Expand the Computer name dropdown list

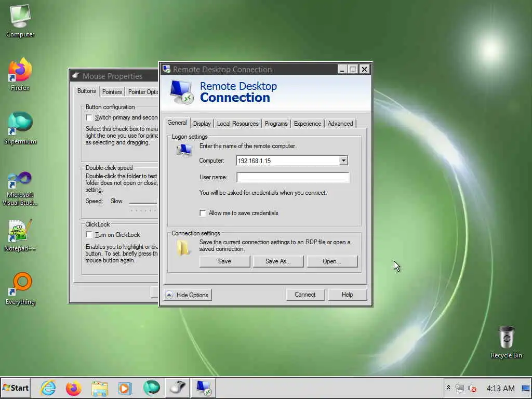pos(343,161)
